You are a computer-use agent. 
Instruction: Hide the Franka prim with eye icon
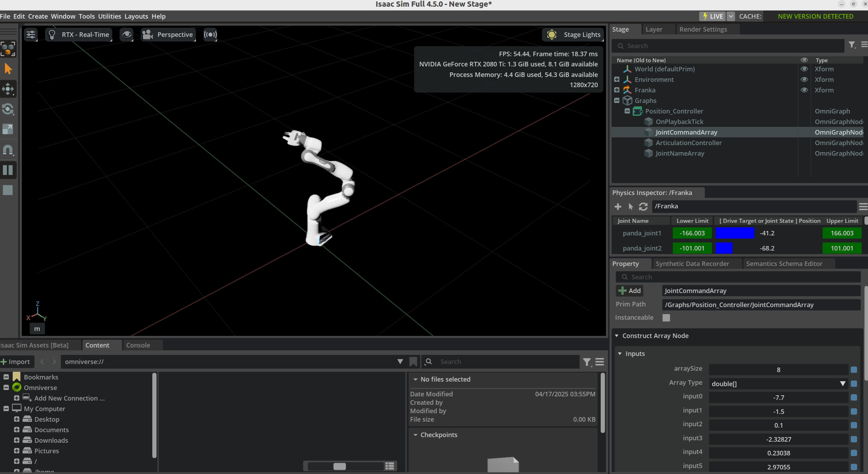[804, 90]
